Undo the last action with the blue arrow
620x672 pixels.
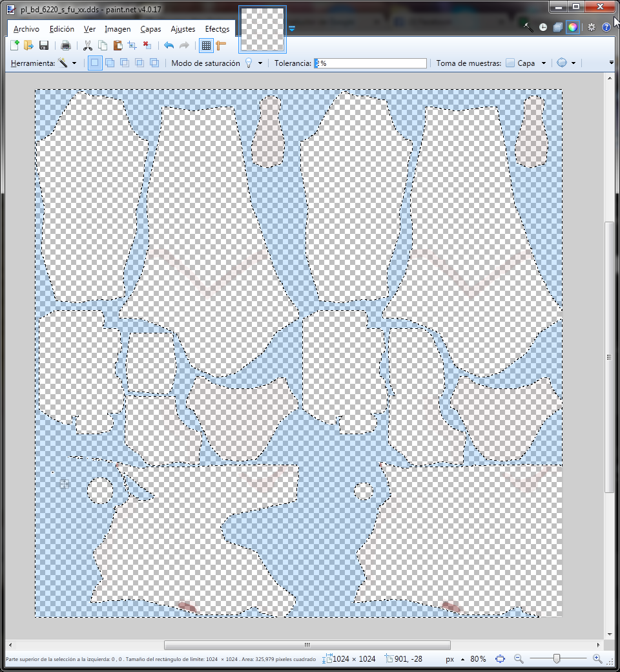pos(169,45)
